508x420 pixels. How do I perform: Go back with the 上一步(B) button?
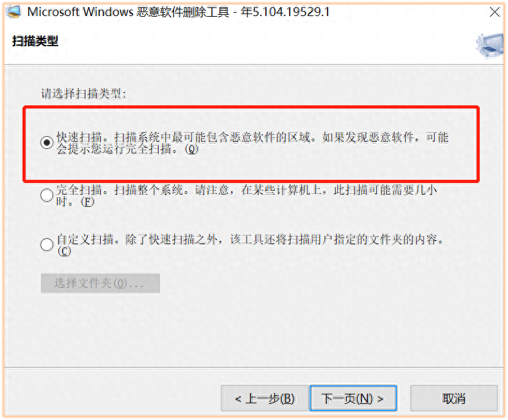pyautogui.click(x=265, y=398)
